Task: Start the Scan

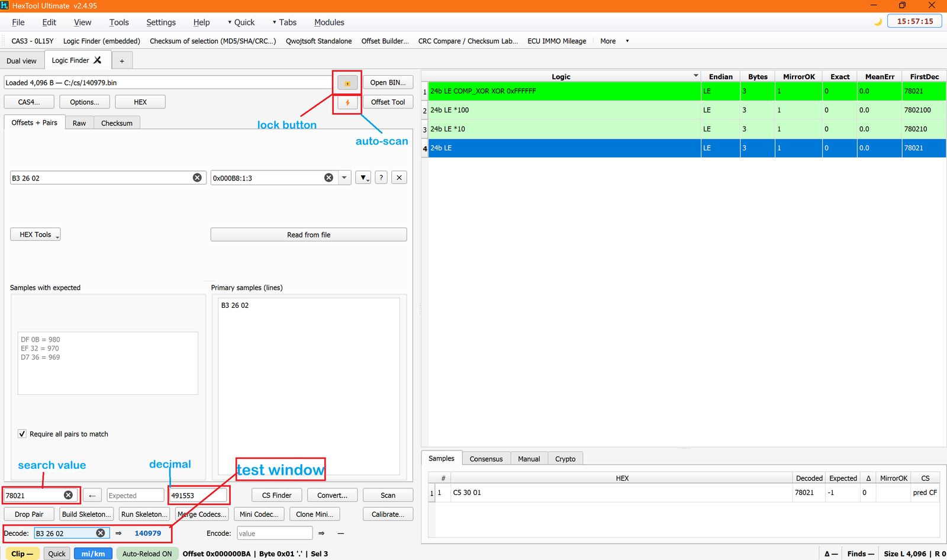Action: 388,495
